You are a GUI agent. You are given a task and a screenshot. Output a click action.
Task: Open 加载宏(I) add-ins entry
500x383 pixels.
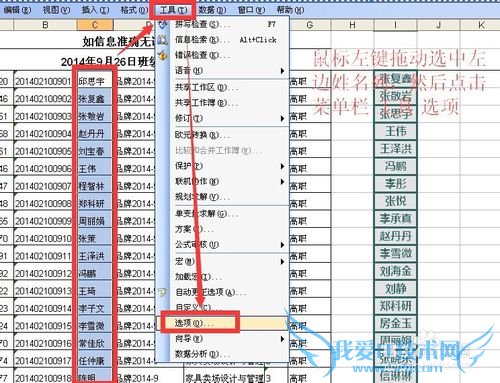point(223,277)
